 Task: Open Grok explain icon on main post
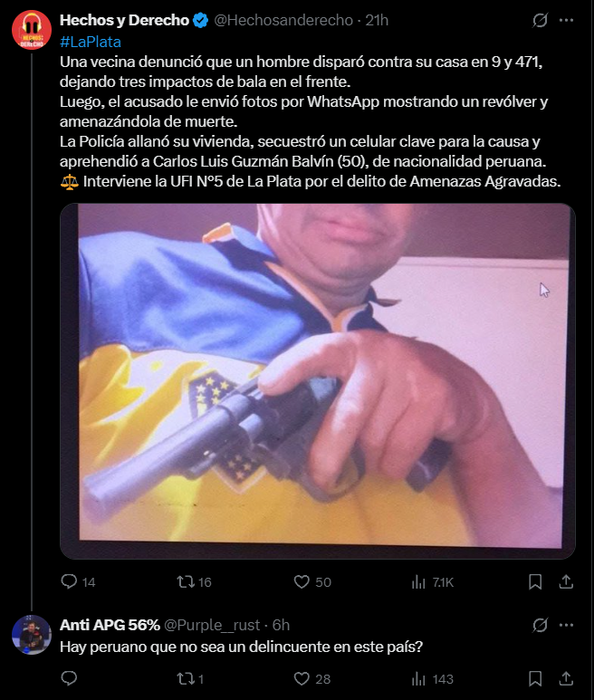pos(540,20)
